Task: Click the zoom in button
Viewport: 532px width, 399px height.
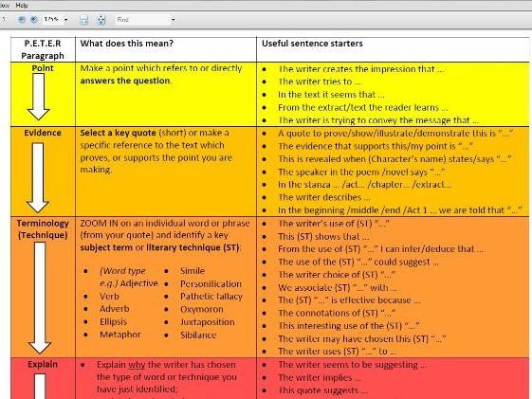Action: click(x=34, y=20)
